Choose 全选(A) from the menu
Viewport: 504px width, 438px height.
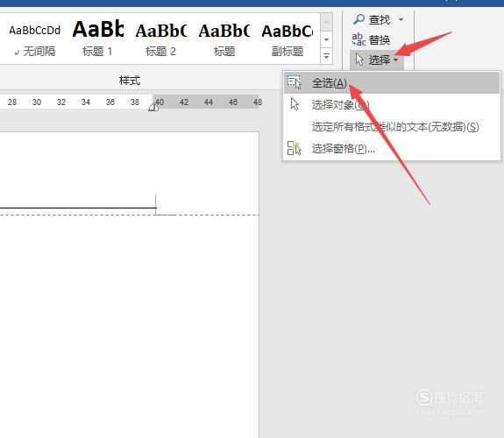pos(392,83)
